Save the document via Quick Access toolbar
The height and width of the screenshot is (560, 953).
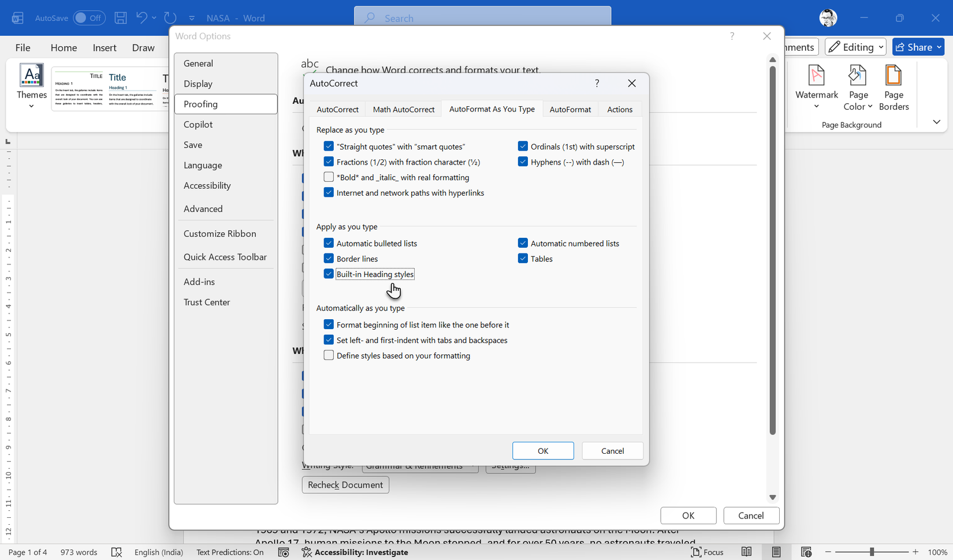tap(121, 17)
